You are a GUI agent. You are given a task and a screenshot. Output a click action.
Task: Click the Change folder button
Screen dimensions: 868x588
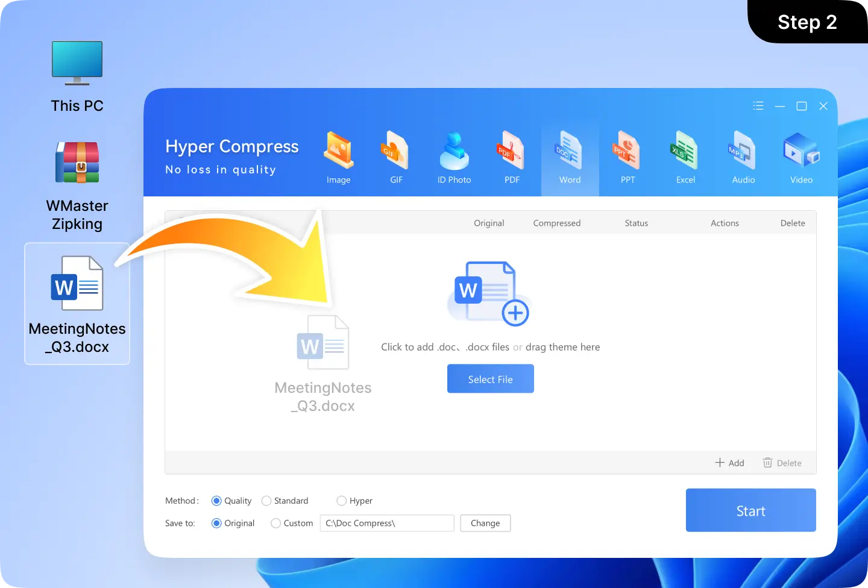pyautogui.click(x=485, y=523)
